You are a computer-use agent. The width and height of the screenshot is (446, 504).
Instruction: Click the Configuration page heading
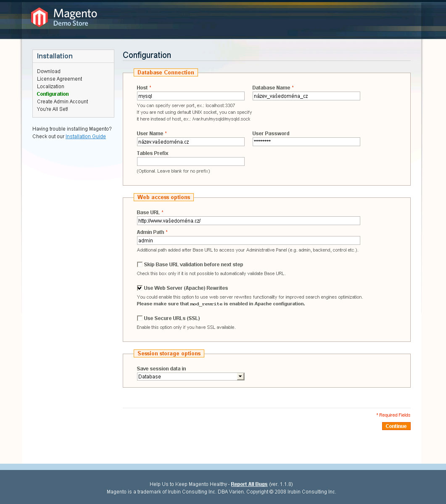[x=147, y=55]
